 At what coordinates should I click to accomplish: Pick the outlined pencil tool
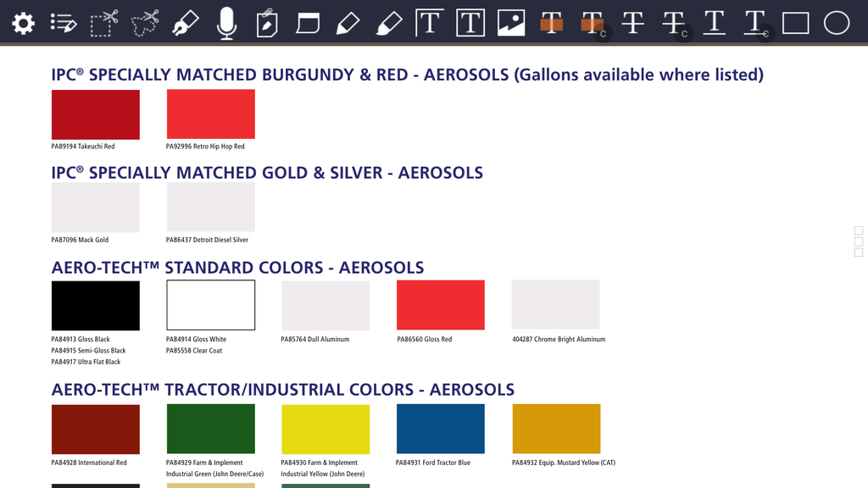pyautogui.click(x=348, y=23)
